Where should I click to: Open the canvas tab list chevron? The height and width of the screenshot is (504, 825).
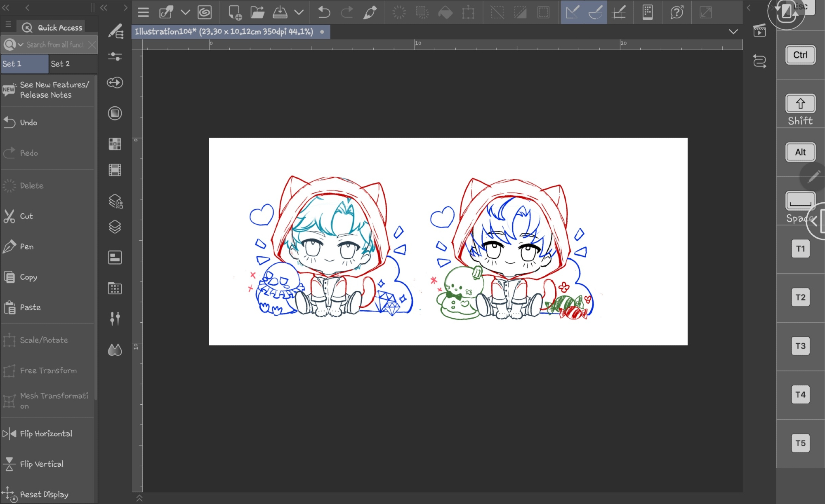[x=733, y=32]
